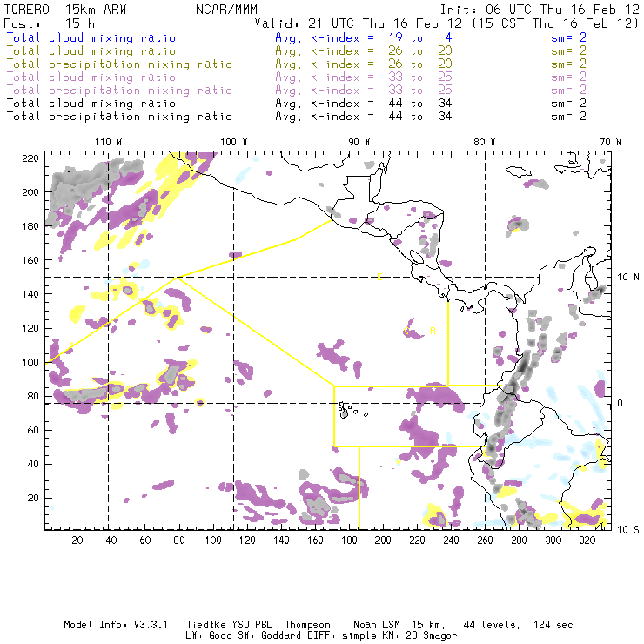The height and width of the screenshot is (644, 644).
Task: Click the yellow 'C' marker on the map
Action: (406, 331)
